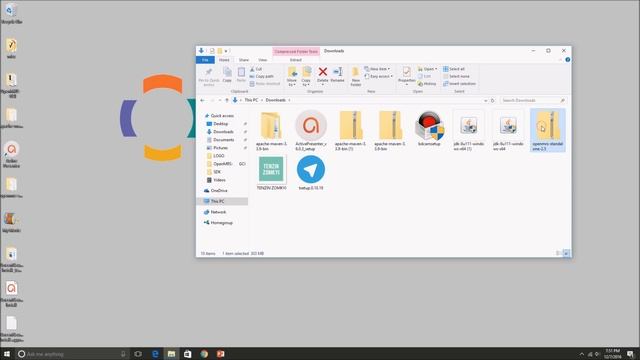Switch to Large icons view in status bar

pyautogui.click(x=566, y=253)
